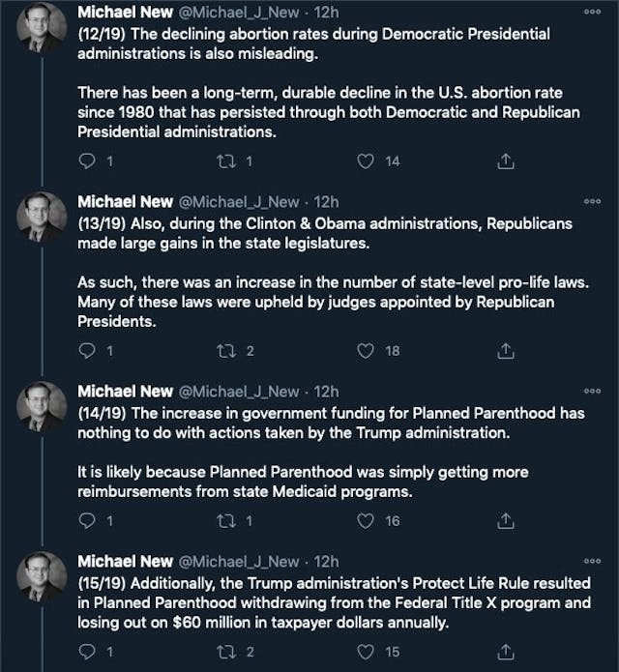This screenshot has width=619, height=672.
Task: Reply to the (14/19) Planned Parenthood funding tweet
Action: click(86, 520)
